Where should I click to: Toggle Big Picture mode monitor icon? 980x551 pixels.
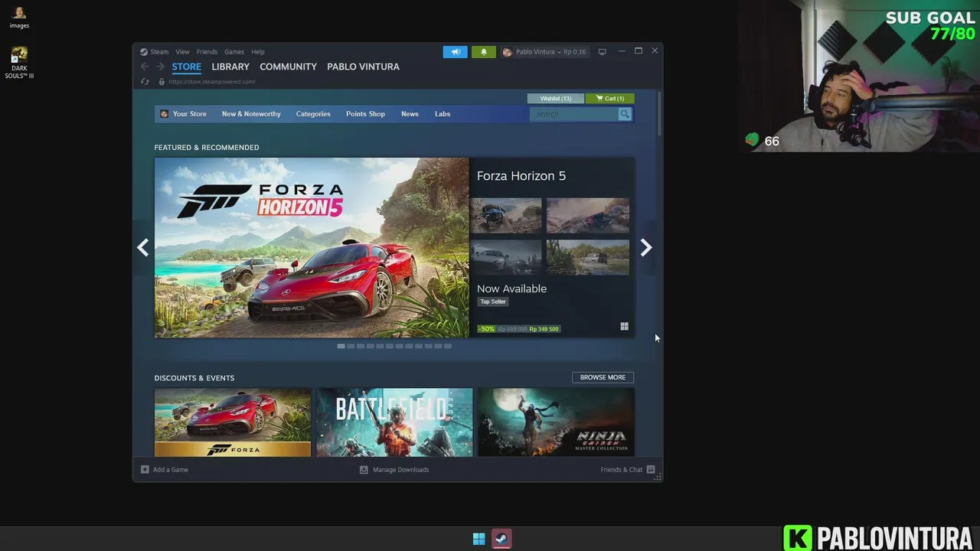coord(602,52)
